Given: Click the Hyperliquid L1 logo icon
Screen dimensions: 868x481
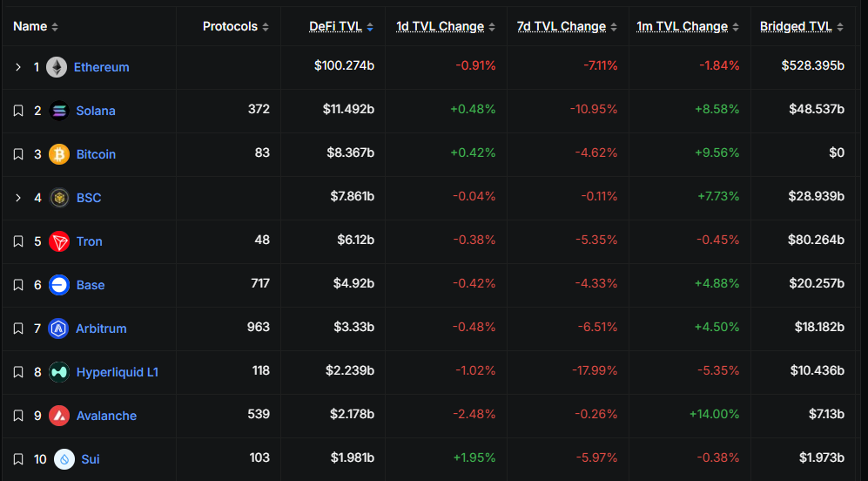Looking at the screenshot, I should point(59,372).
